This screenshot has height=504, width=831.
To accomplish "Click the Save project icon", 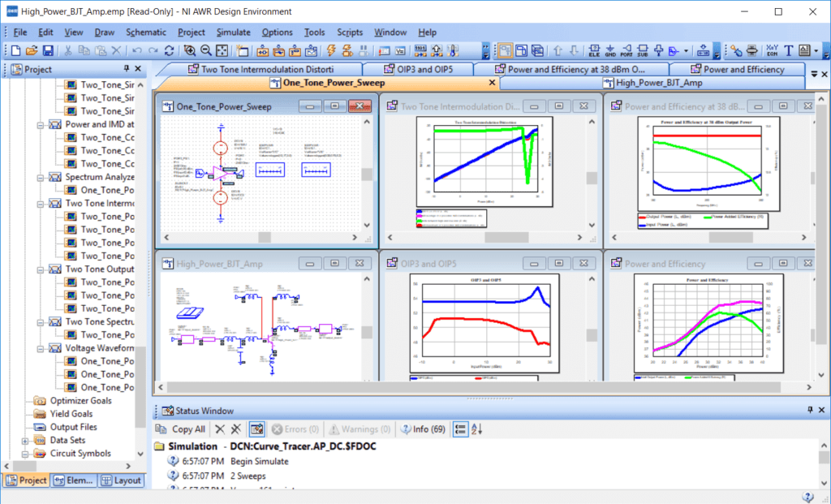I will (x=48, y=50).
